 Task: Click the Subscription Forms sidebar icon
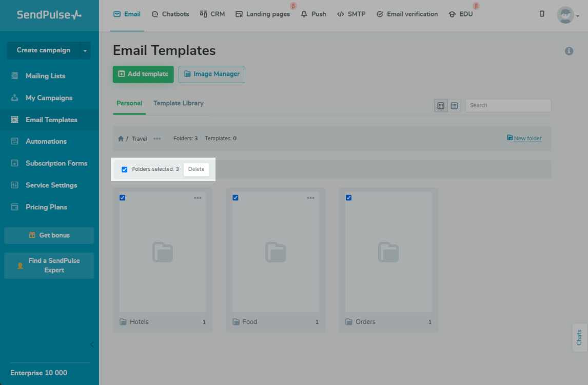[15, 163]
